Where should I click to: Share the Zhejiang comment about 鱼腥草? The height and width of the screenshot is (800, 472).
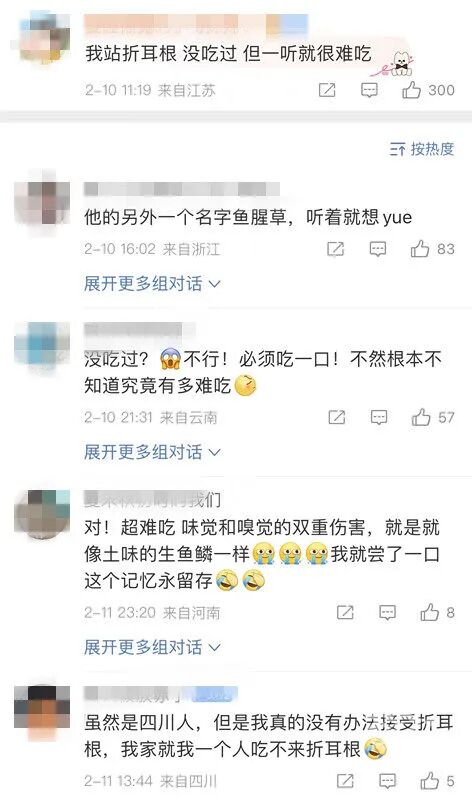pyautogui.click(x=335, y=249)
